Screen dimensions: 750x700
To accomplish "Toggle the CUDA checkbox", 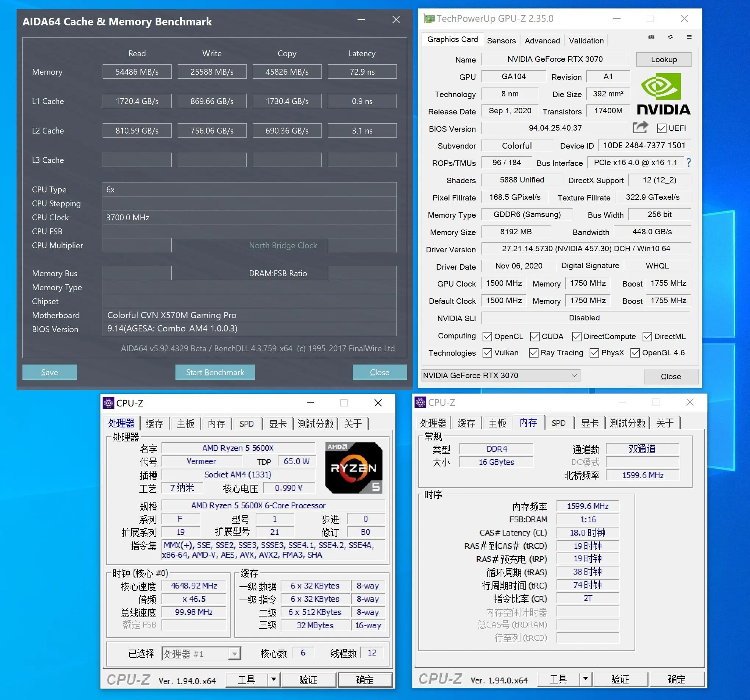I will pos(534,337).
